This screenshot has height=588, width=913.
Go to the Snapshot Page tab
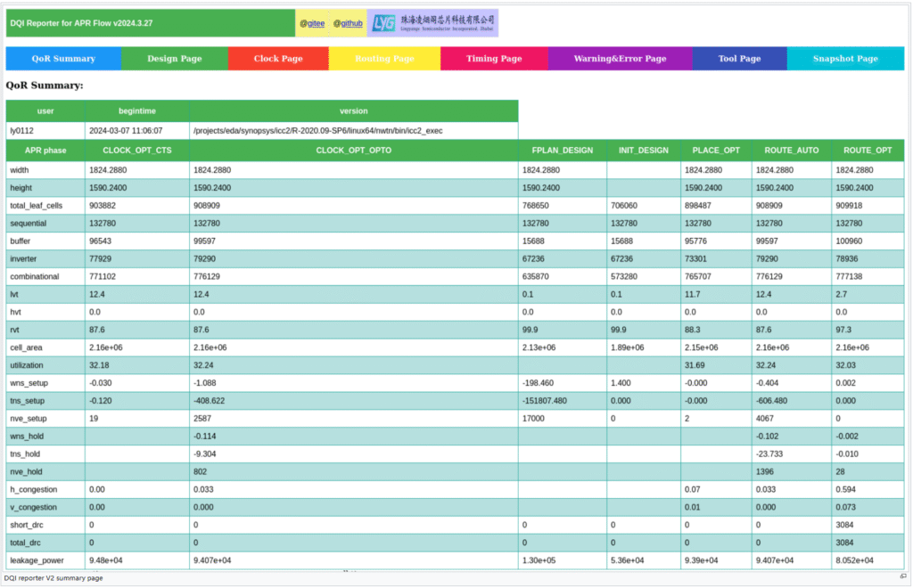pos(845,59)
